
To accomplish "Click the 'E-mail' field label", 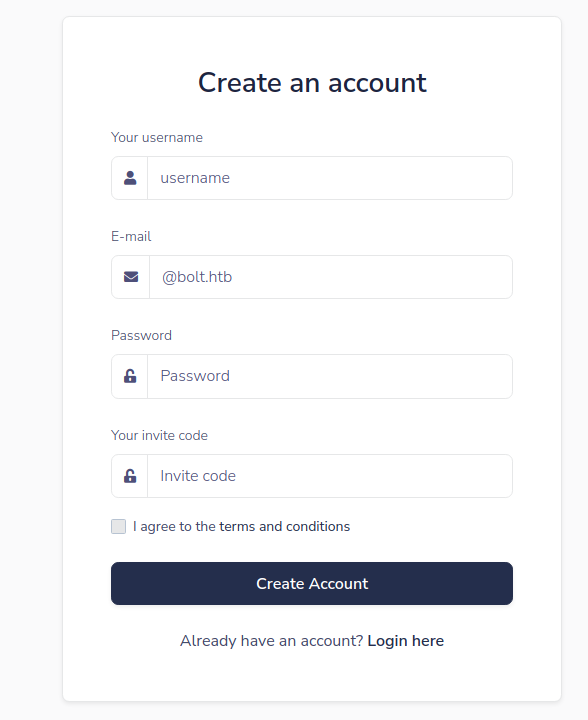I will click(x=131, y=236).
